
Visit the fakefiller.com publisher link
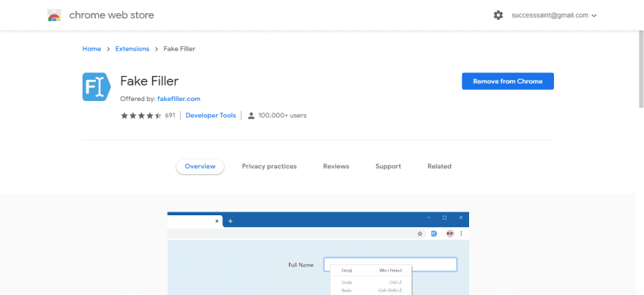coord(179,99)
